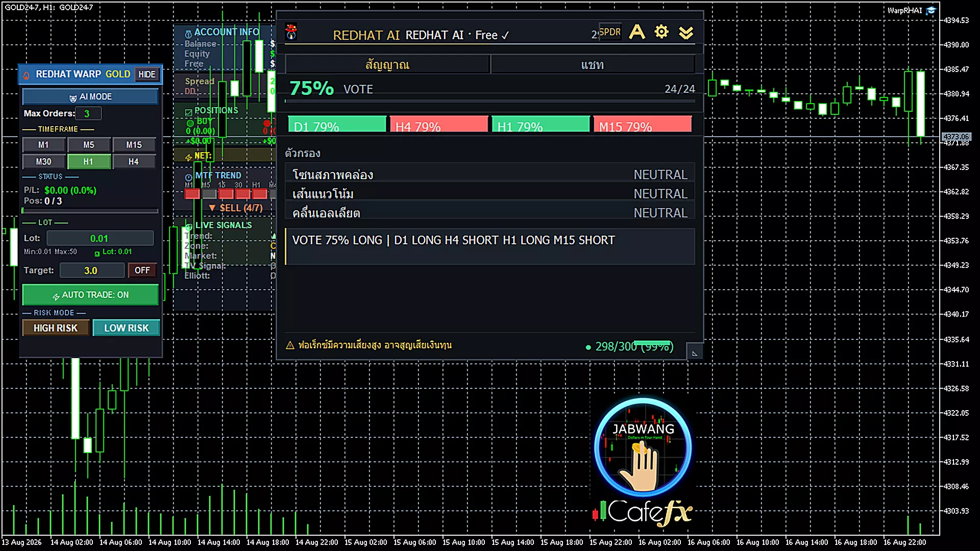Toggle the Target OFF switch
Viewport: 980px width, 551px height.
pos(142,270)
